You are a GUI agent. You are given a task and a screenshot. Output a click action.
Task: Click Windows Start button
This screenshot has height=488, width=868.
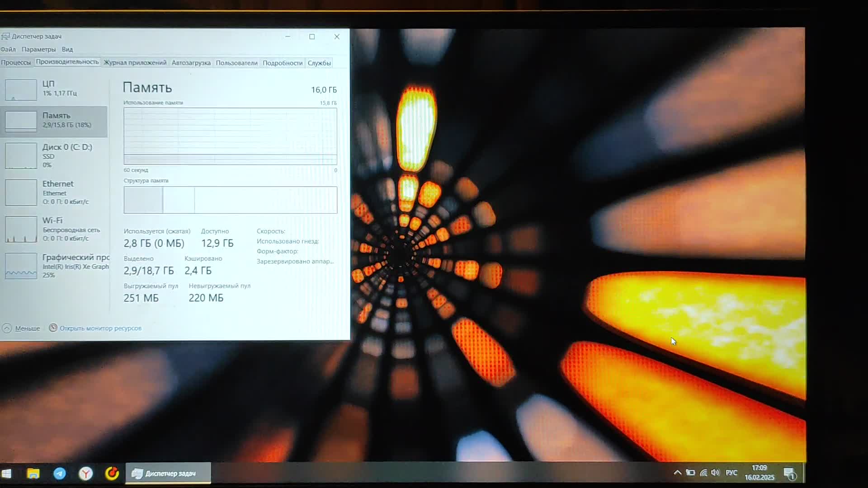[7, 473]
